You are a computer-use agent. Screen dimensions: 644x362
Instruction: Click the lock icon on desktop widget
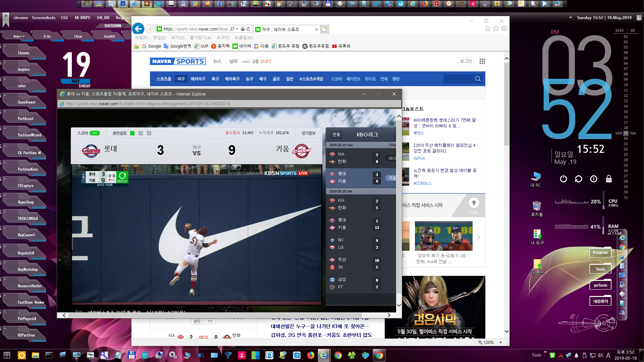coord(609,179)
